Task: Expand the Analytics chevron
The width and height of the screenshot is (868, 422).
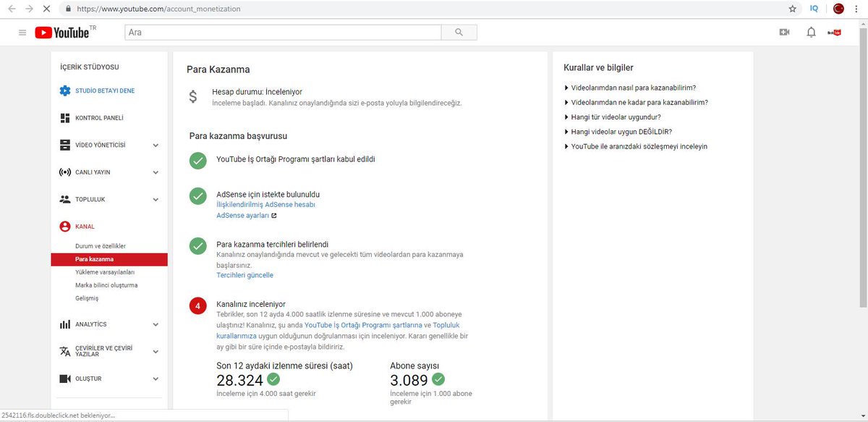Action: (x=156, y=324)
